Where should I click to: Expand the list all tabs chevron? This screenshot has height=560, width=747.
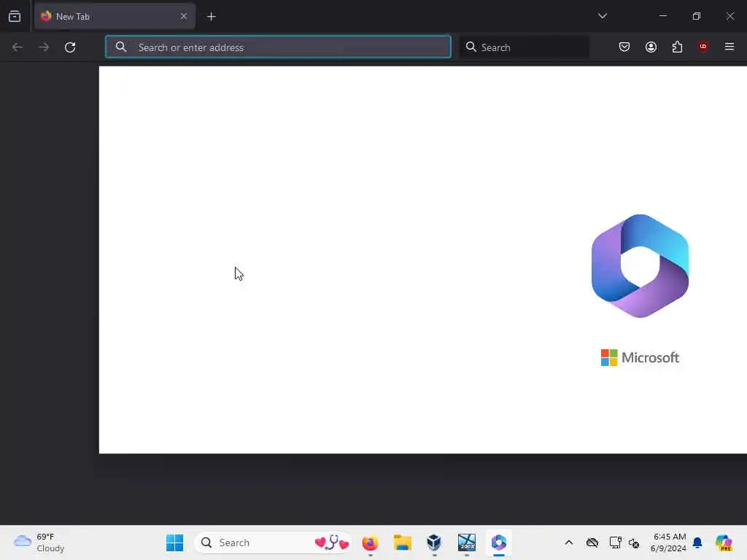tap(602, 16)
